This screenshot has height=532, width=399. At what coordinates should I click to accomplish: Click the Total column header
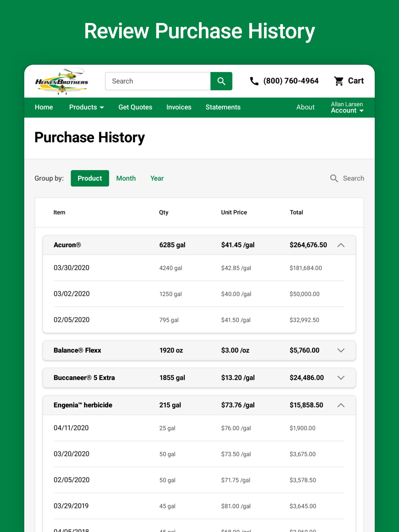click(296, 212)
